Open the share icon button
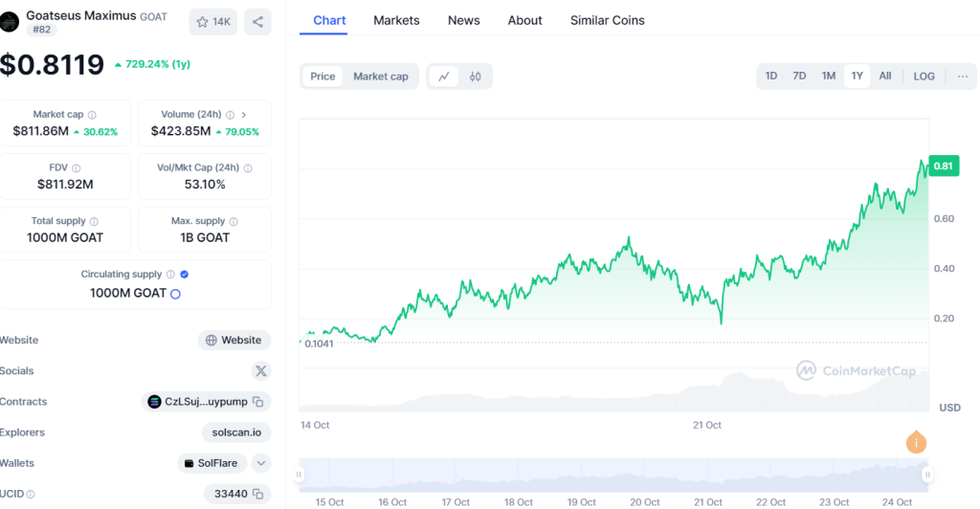The height and width of the screenshot is (509, 980). click(x=257, y=22)
